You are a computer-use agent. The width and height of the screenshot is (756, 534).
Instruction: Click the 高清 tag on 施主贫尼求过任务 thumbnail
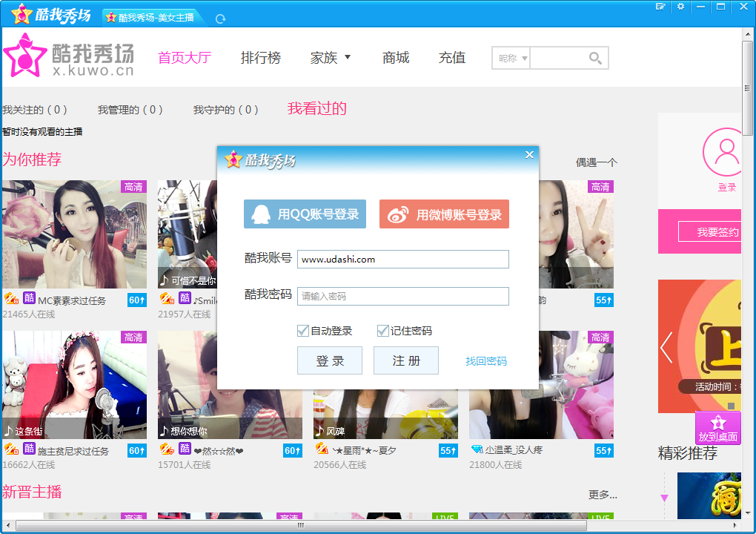tap(133, 337)
